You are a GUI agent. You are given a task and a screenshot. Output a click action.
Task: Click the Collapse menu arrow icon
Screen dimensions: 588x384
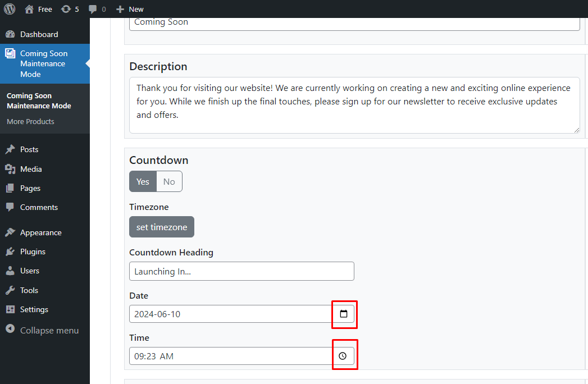10,329
